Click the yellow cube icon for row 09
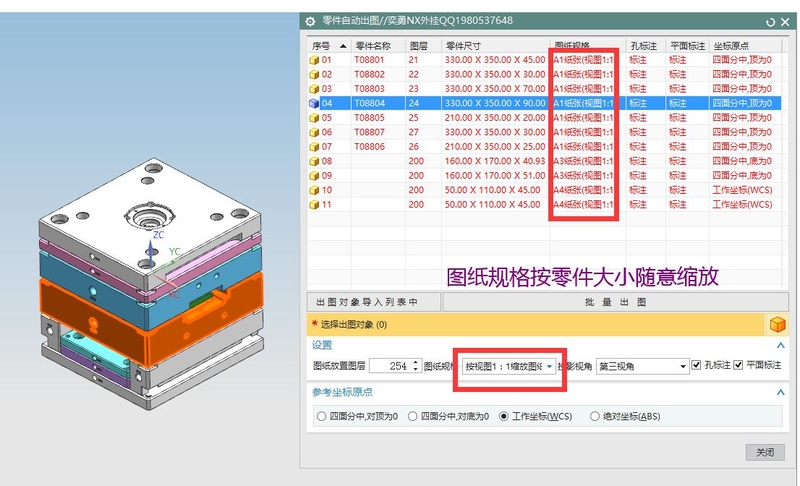This screenshot has height=486, width=800. click(314, 175)
